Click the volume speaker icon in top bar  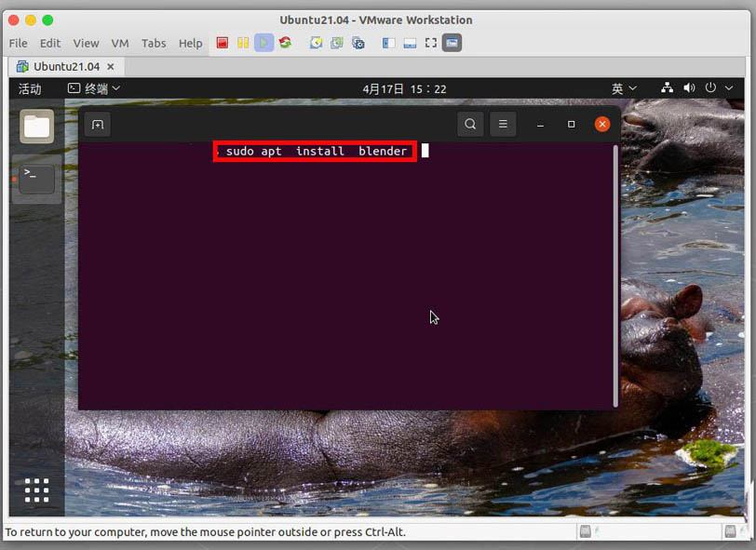(690, 88)
